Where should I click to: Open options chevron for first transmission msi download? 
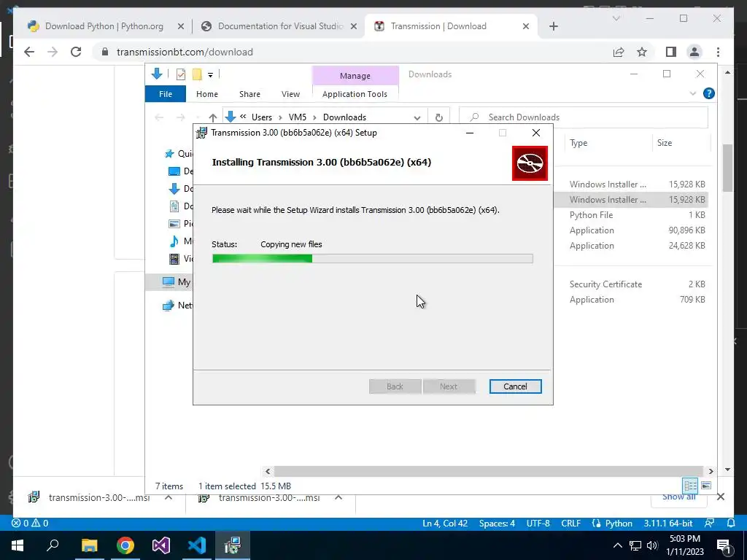click(169, 497)
